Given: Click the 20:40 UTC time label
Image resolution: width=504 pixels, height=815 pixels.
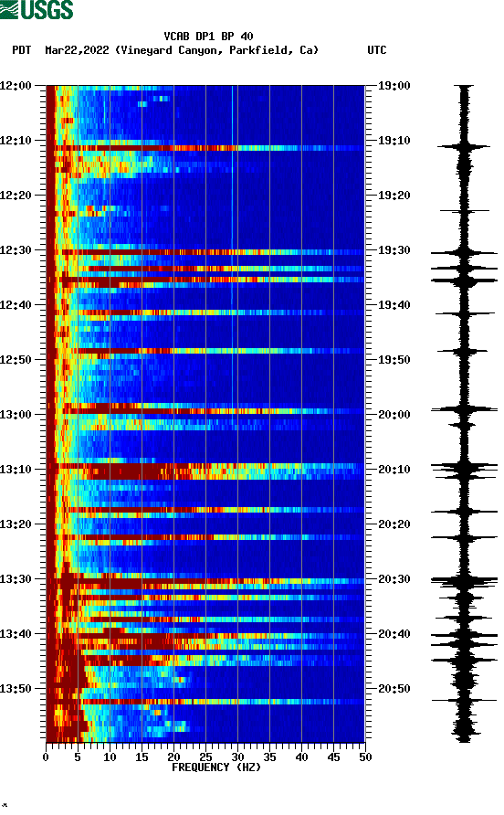Looking at the screenshot, I should (394, 634).
